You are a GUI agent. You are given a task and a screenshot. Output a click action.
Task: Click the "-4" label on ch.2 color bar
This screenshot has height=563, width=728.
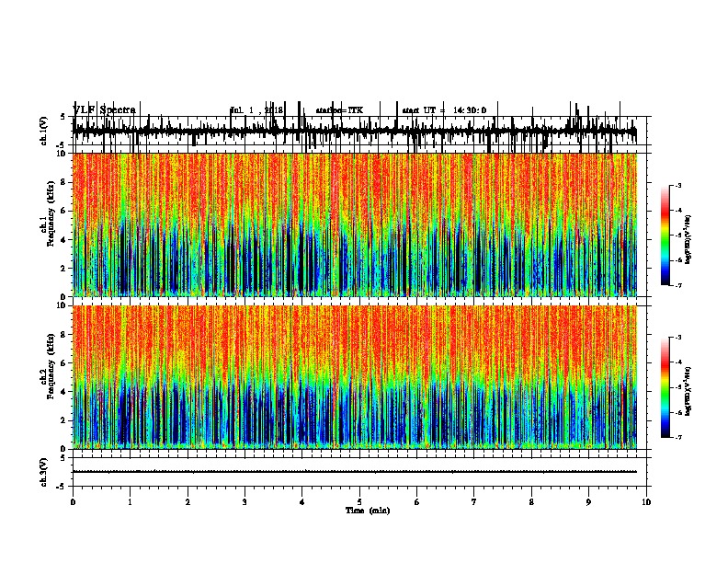click(x=678, y=362)
